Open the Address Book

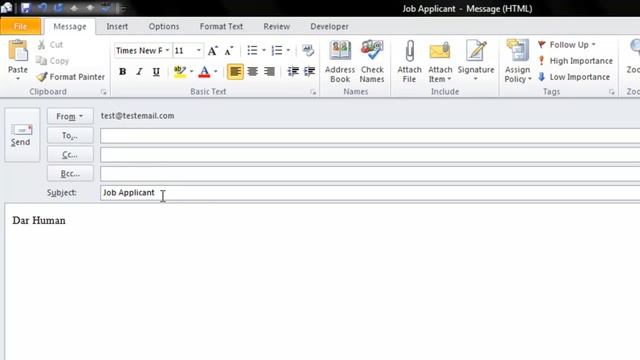(340, 61)
